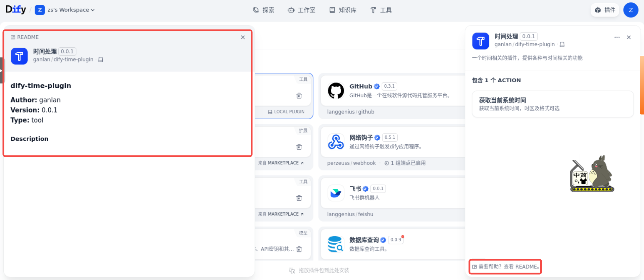Screen dimensions: 644x280
Task: Click the 数据库查询 verified badge
Action: (x=383, y=240)
